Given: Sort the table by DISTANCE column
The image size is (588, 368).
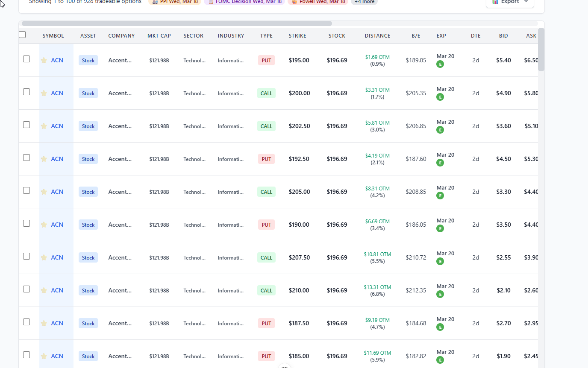Looking at the screenshot, I should [377, 36].
